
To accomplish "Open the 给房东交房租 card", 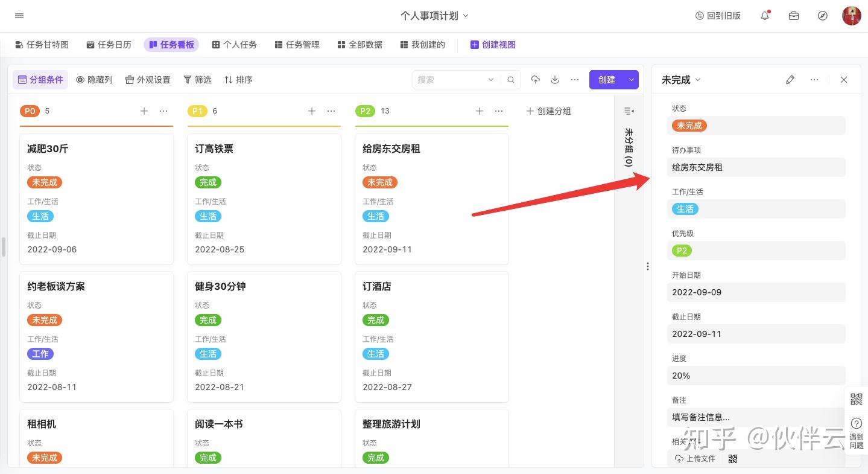I will click(x=432, y=199).
